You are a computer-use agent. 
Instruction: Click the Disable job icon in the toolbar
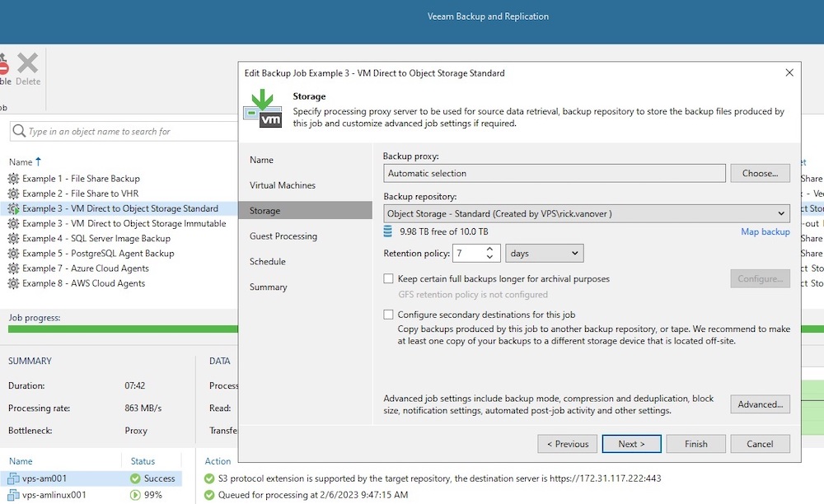(5, 68)
